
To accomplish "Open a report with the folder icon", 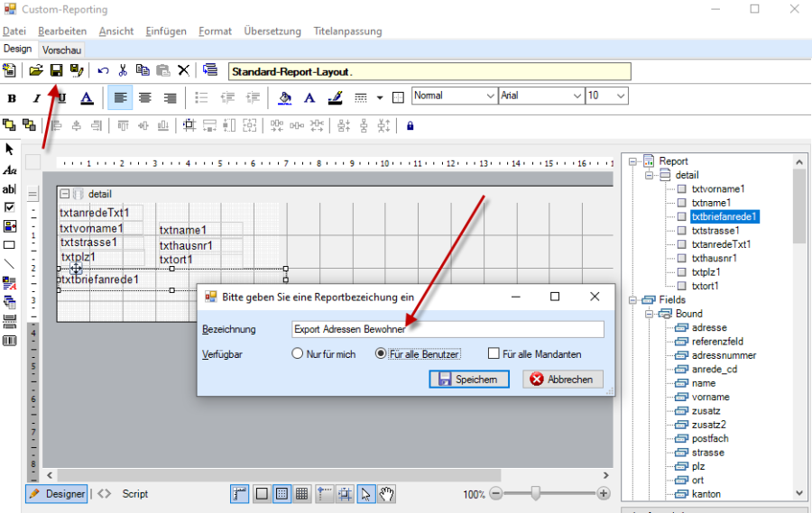I will coord(36,70).
